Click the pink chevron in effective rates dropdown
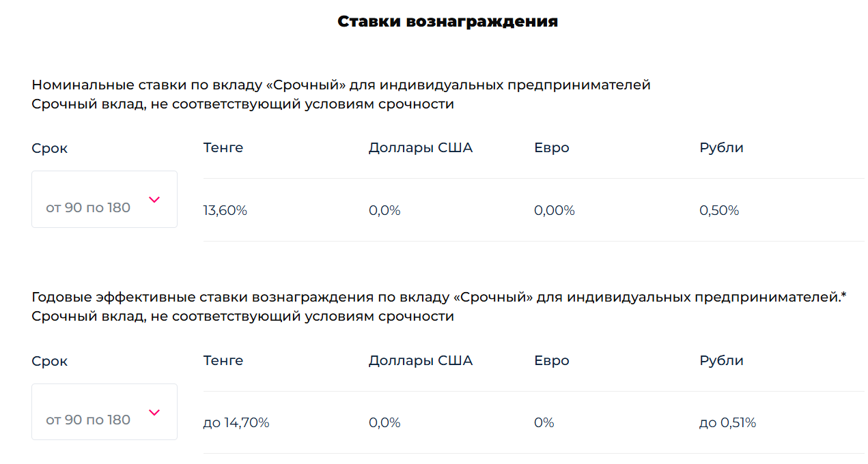Image resolution: width=868 pixels, height=464 pixels. pos(154,412)
